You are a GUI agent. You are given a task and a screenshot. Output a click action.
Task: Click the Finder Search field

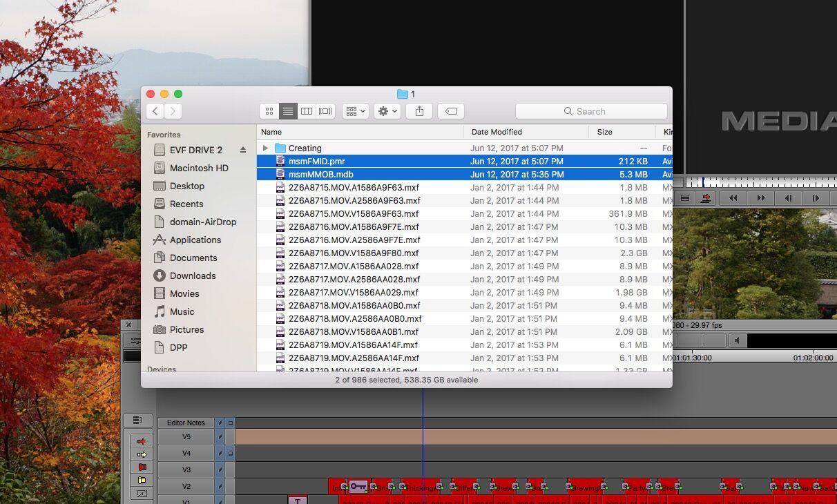pos(591,111)
